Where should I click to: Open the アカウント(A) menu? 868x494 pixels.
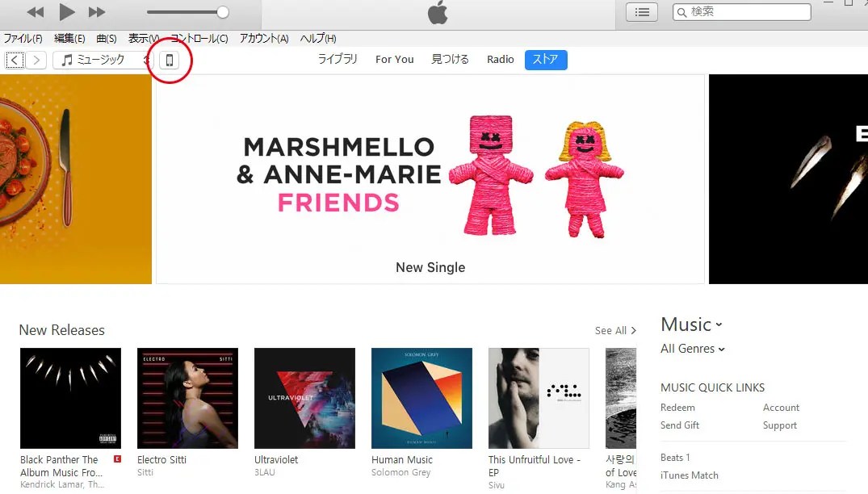[x=264, y=38]
